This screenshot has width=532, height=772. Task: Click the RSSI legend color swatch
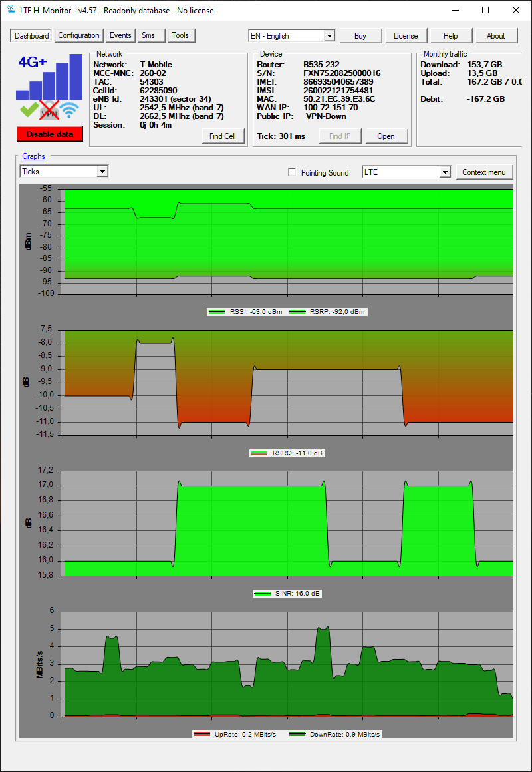216,312
